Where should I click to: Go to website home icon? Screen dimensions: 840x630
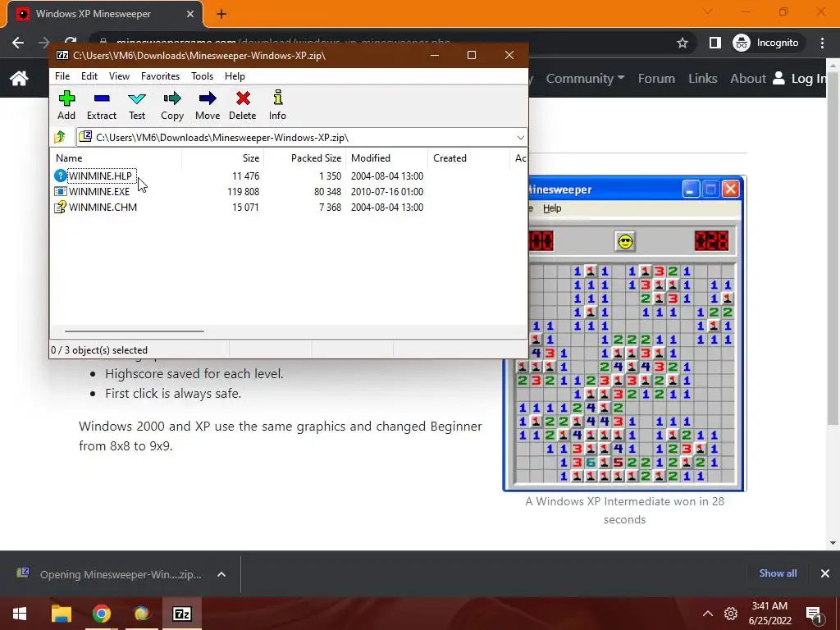coord(19,79)
